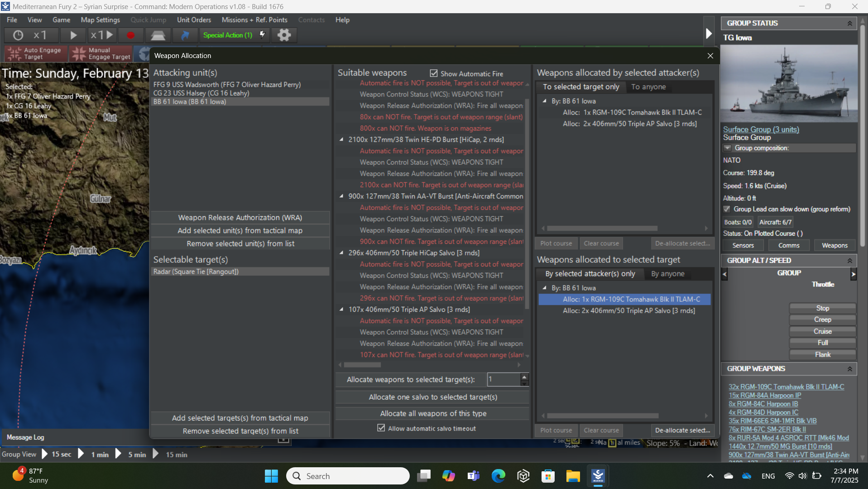Collapse 900x 127mm/38 Twin AA-VT Burst node
The height and width of the screenshot is (489, 868).
[x=341, y=196]
